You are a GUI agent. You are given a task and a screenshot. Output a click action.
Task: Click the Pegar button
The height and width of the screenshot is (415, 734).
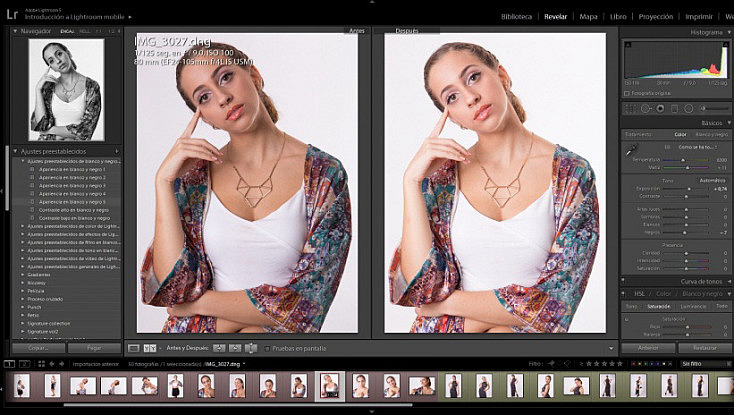[94, 348]
